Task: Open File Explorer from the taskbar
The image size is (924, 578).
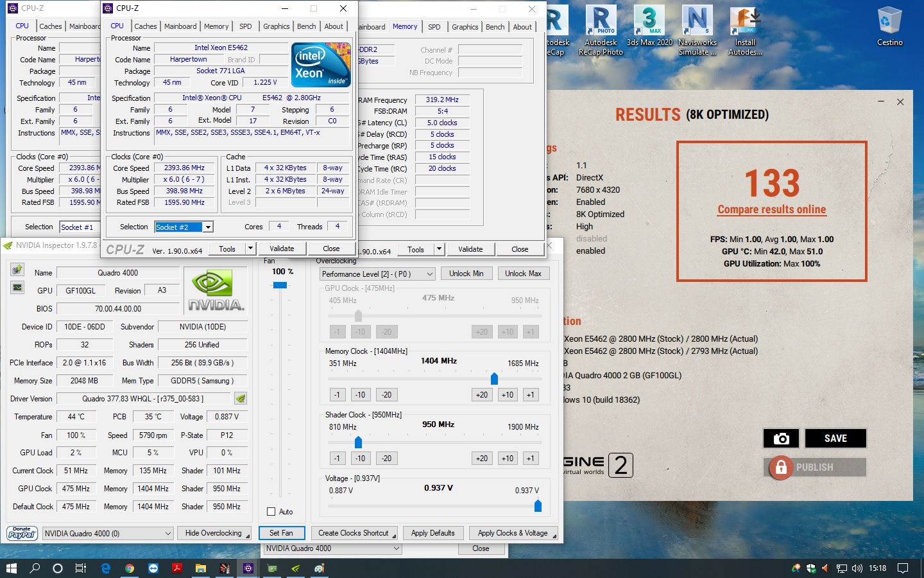Action: (x=201, y=568)
